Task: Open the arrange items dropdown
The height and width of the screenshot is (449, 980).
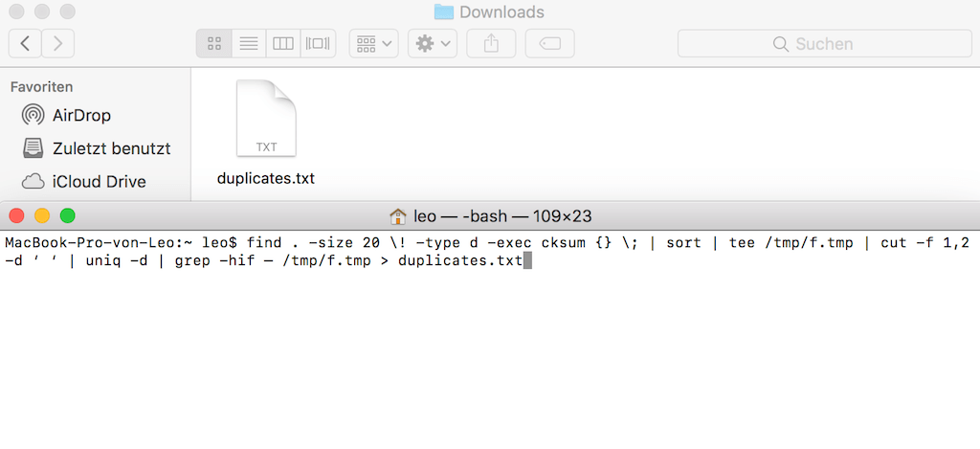Action: point(374,43)
